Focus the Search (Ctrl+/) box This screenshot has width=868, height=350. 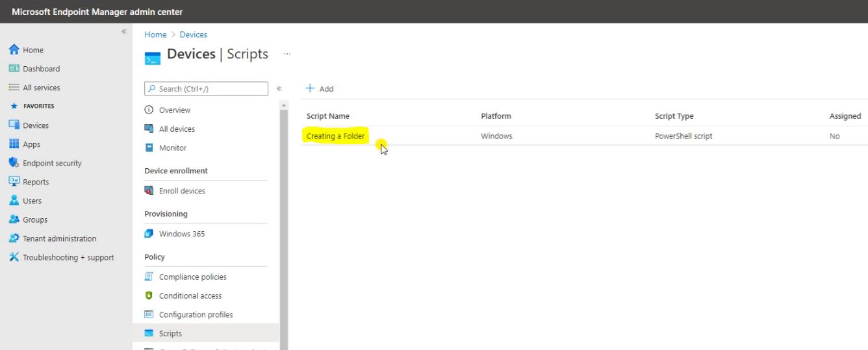[206, 89]
